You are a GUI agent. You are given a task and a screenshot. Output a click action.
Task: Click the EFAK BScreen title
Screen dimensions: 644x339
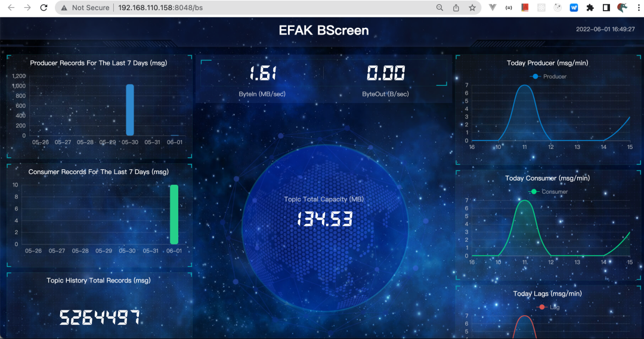(324, 30)
